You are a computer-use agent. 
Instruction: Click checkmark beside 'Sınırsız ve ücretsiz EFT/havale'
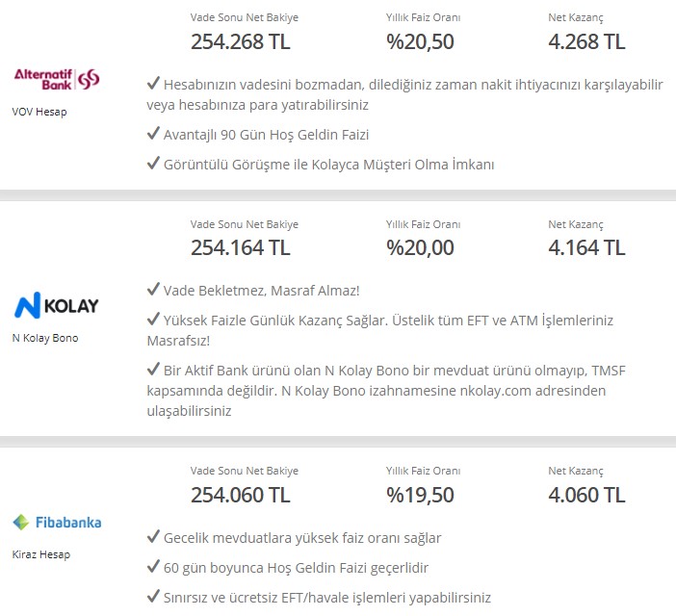153,596
